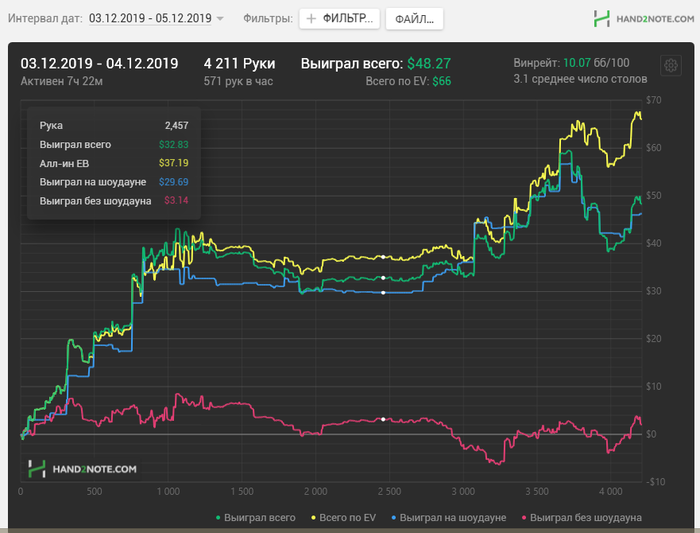The image size is (700, 533).
Task: Click the tooltip Выиграл без шоудауна $3.14 value
Action: [176, 201]
